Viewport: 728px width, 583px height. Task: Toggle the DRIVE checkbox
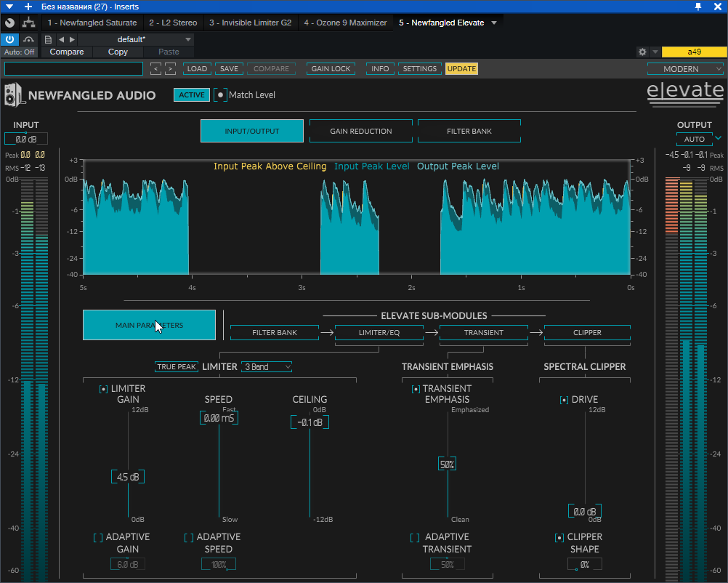(564, 400)
